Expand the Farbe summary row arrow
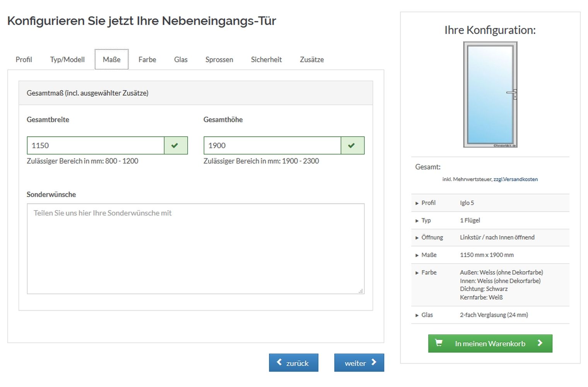The width and height of the screenshot is (588, 387). 417,273
